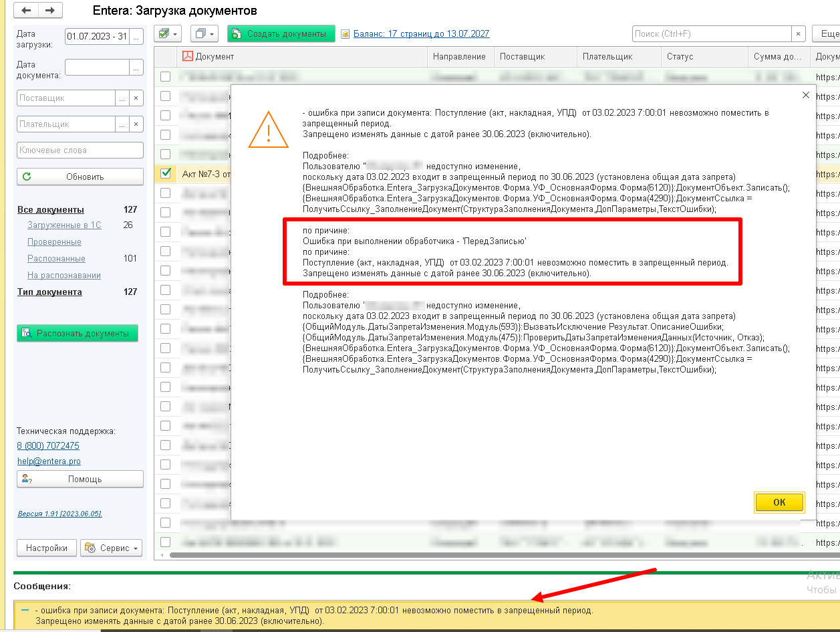This screenshot has height=632, width=840.
Task: Open the Помощь help button
Action: [80, 479]
